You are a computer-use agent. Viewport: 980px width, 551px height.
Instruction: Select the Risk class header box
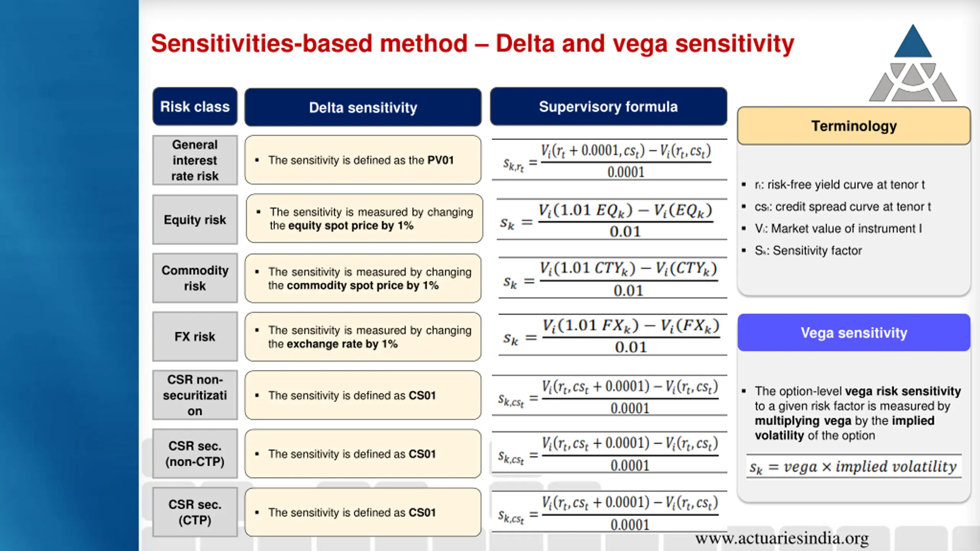coord(195,107)
